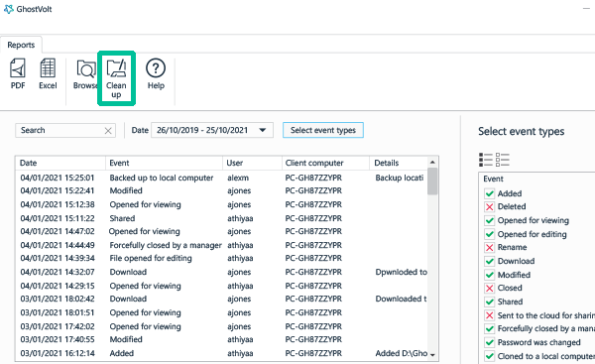Click the Event header in types panel

tap(493, 179)
